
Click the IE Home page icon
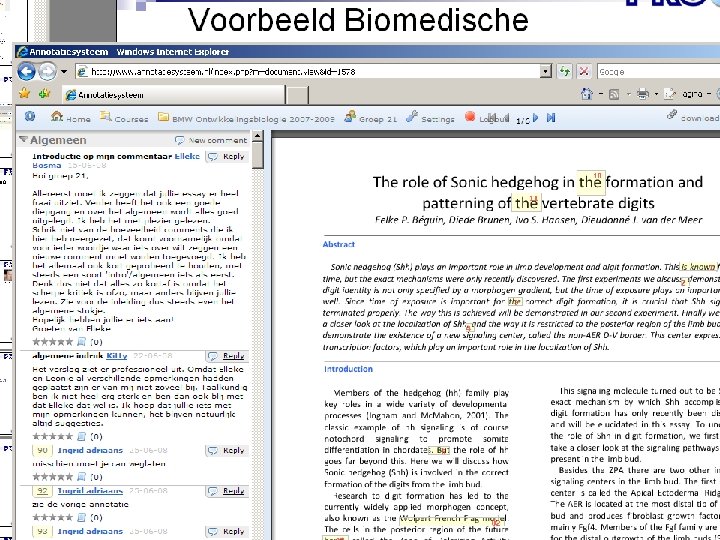[586, 94]
